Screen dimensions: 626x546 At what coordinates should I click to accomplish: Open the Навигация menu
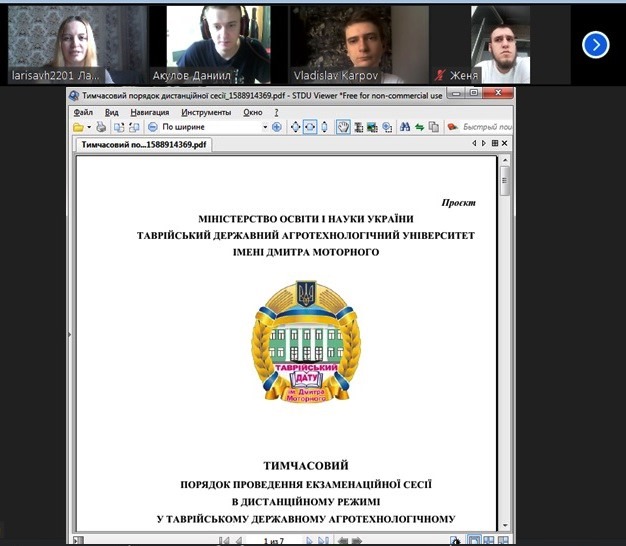tap(150, 113)
